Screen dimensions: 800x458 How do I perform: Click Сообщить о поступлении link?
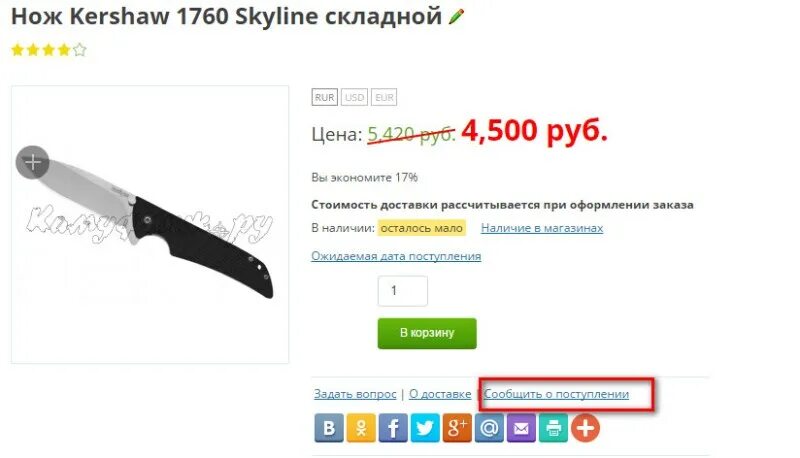[x=556, y=394]
